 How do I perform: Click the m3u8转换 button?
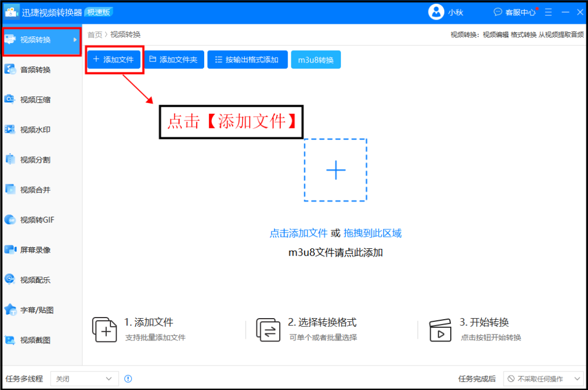pos(316,59)
